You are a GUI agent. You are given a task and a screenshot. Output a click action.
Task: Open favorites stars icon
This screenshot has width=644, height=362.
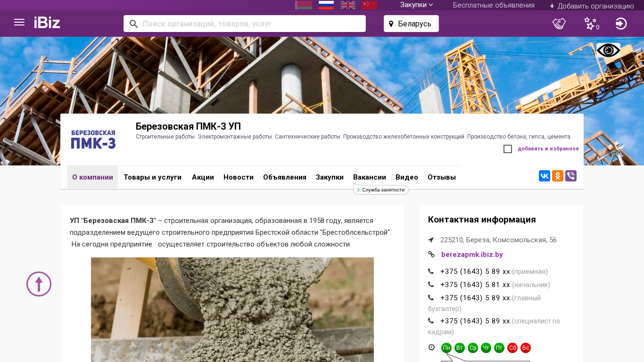click(590, 24)
